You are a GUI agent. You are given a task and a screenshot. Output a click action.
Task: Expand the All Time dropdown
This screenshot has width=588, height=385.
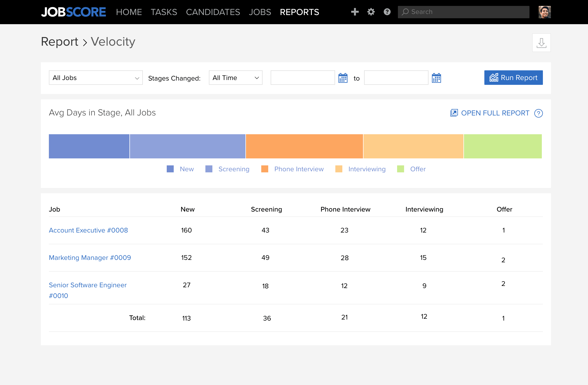click(235, 78)
